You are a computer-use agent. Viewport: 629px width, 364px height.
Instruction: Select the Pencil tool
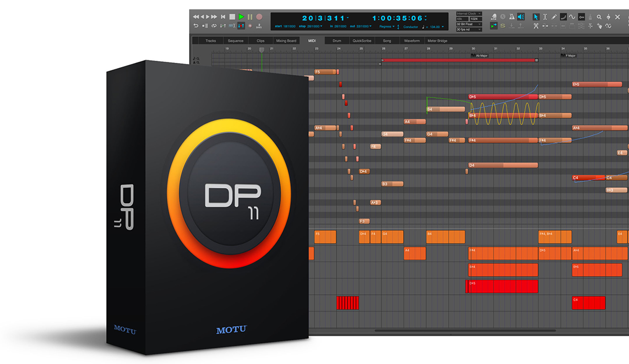coord(554,17)
